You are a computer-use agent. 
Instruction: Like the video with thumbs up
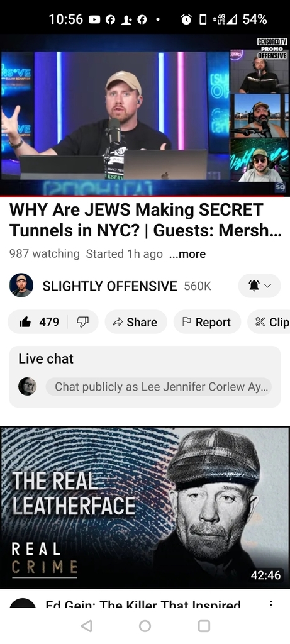point(38,322)
